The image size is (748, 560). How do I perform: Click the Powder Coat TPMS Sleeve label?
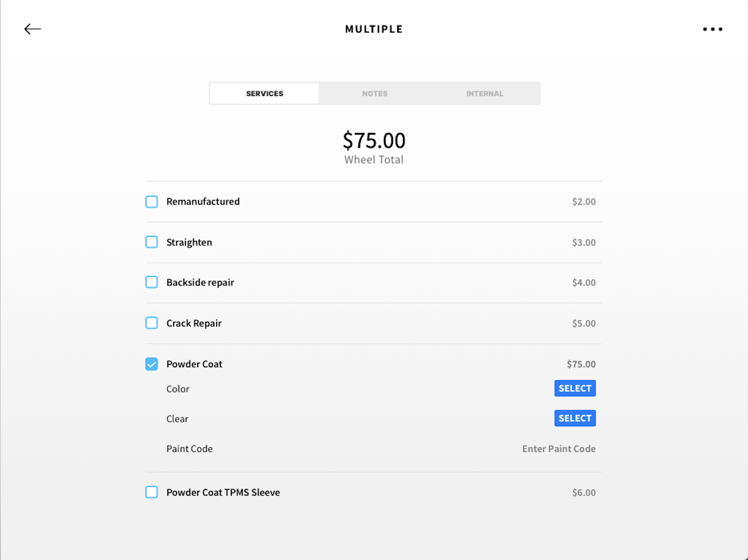coord(223,492)
